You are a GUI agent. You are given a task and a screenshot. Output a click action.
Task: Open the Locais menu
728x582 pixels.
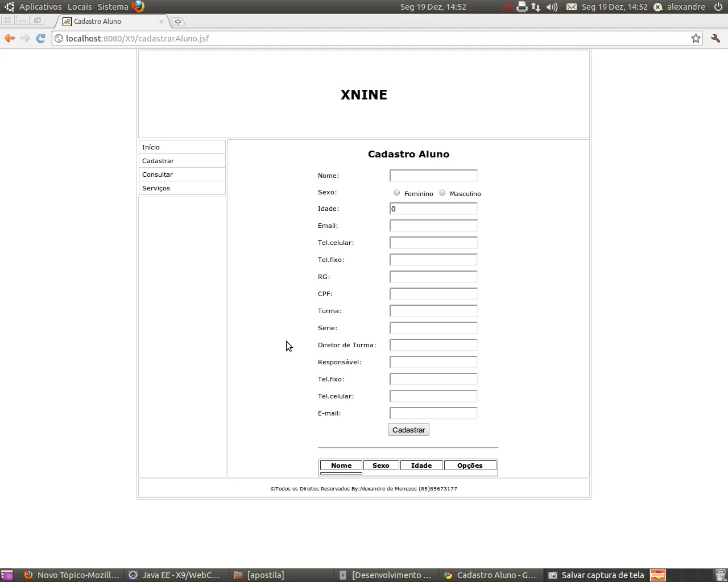[x=80, y=7]
